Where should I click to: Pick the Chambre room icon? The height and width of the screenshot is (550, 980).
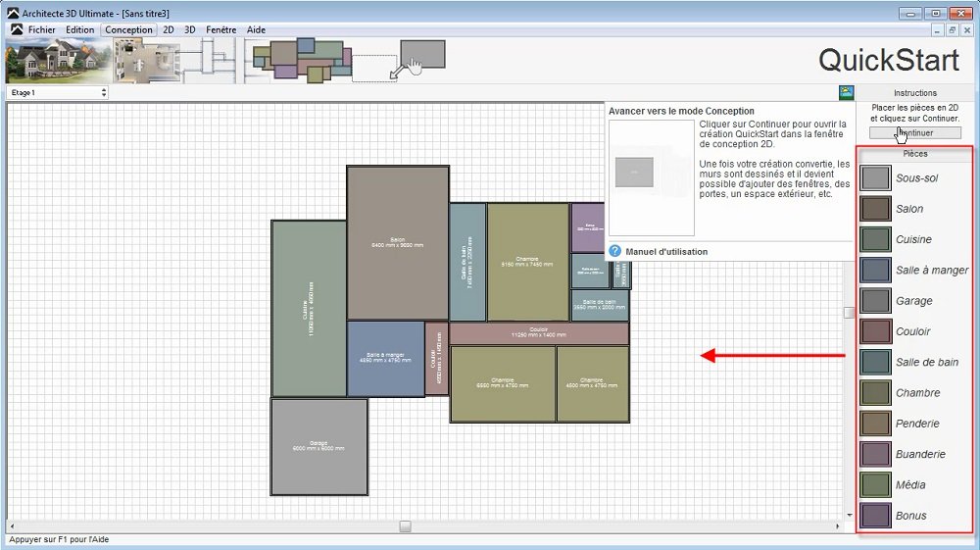[875, 392]
